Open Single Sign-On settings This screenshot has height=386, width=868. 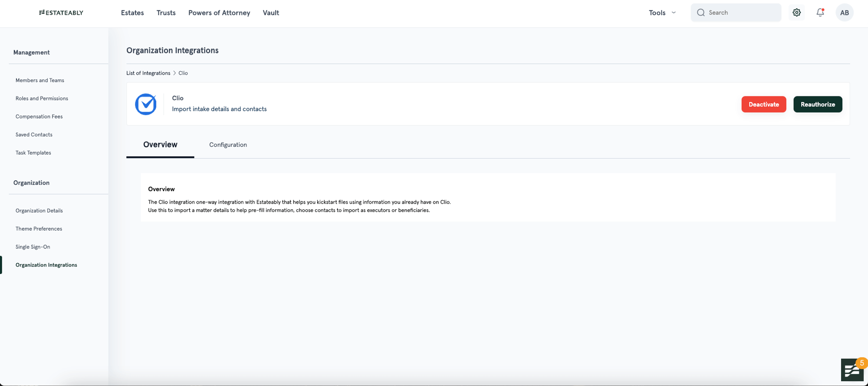pos(33,247)
